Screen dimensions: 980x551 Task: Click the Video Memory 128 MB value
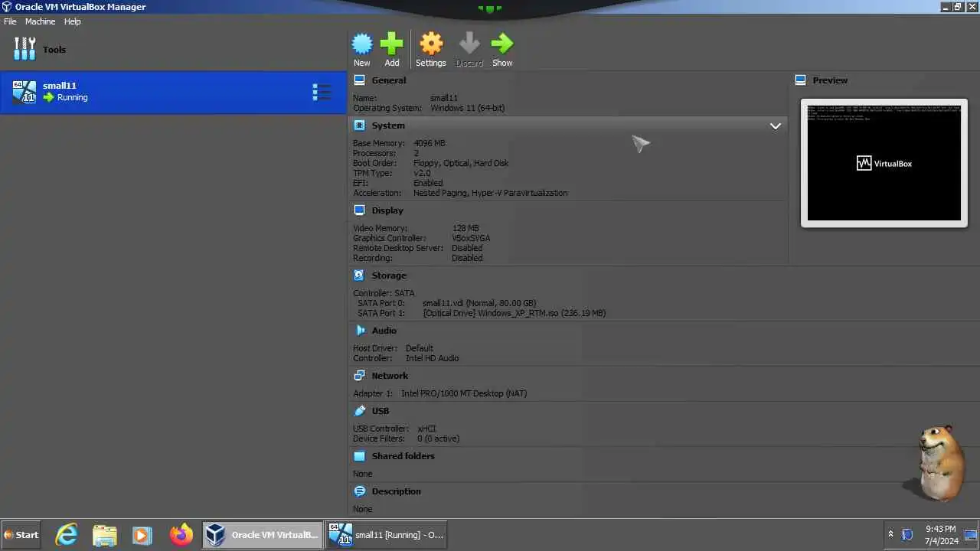465,228
